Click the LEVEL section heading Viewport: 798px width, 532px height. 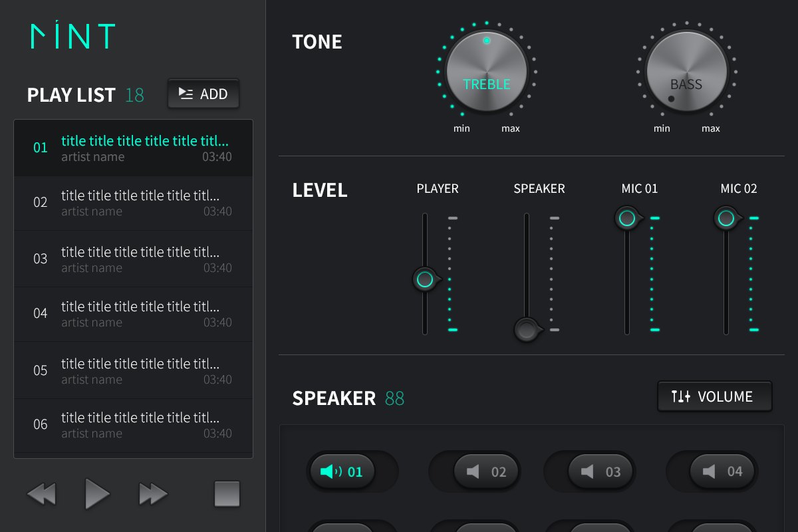[x=320, y=190]
